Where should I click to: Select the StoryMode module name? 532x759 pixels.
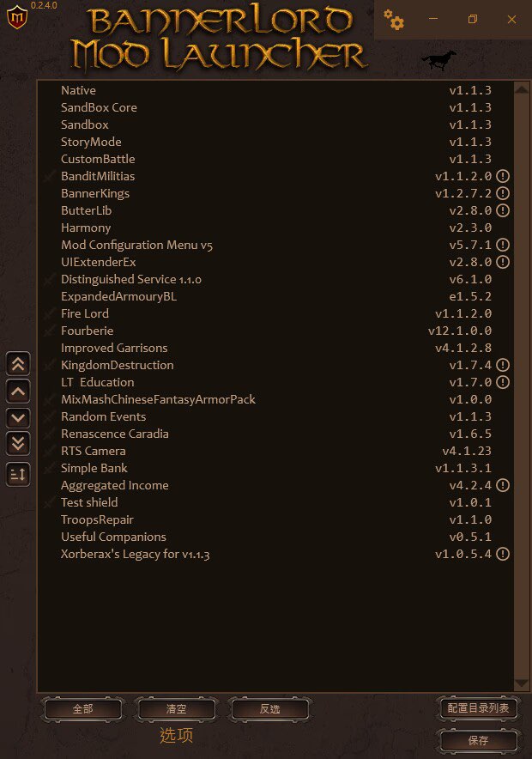coord(91,142)
